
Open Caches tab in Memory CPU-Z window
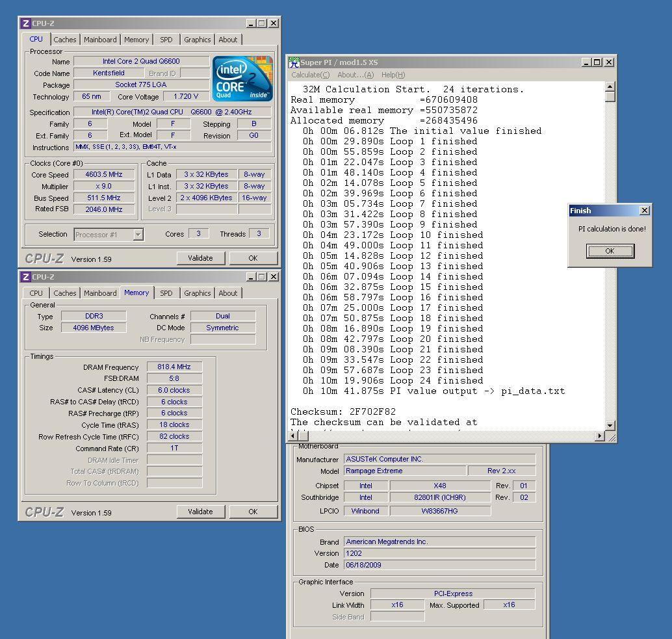click(65, 293)
